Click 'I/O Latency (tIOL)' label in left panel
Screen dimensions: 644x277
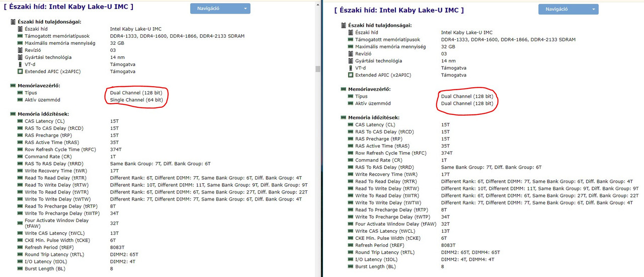45,261
